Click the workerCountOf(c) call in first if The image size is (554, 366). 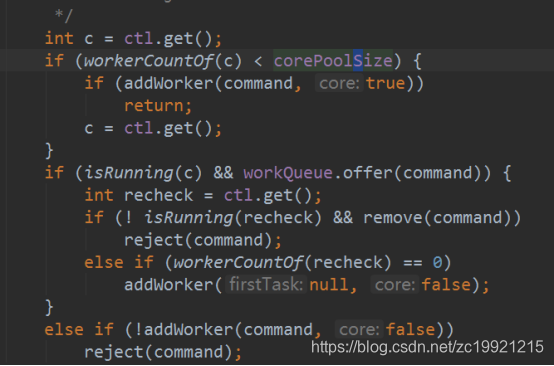pos(163,61)
